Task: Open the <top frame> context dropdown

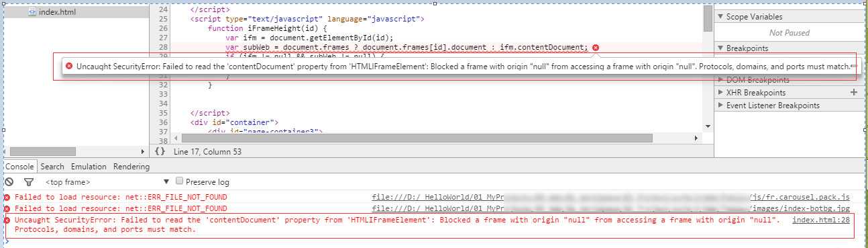Action: [x=107, y=182]
